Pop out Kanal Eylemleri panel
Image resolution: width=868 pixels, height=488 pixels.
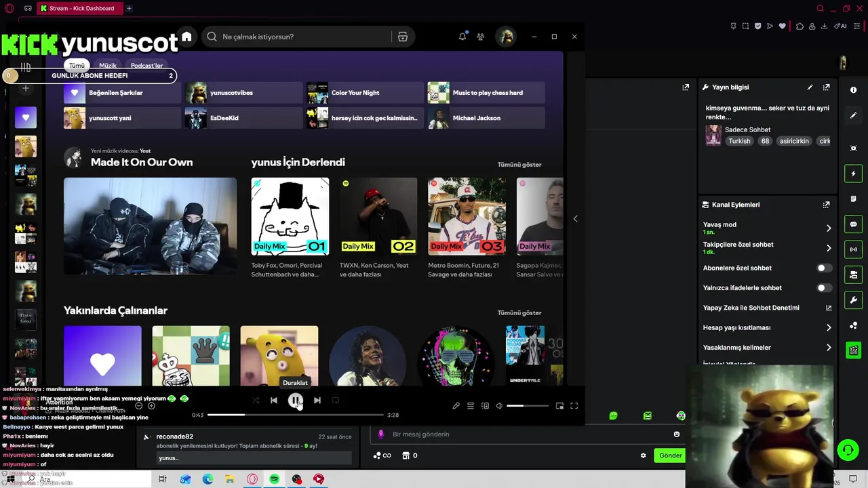[826, 205]
